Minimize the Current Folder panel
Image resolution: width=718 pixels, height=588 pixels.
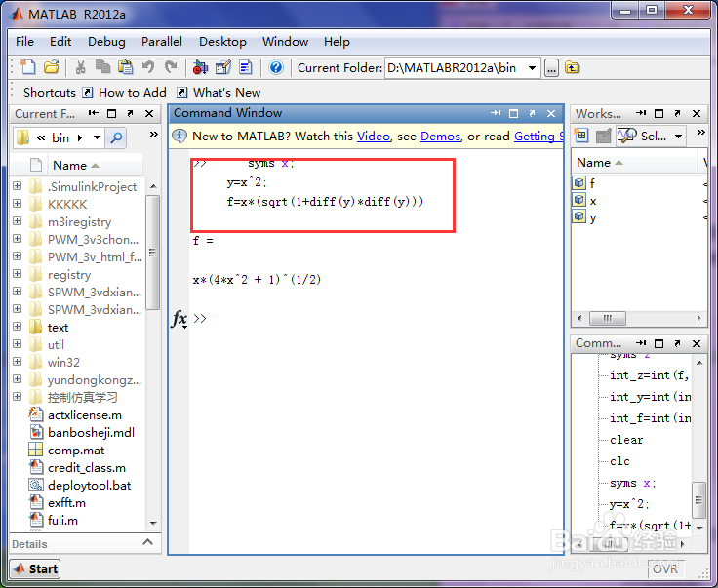(94, 113)
